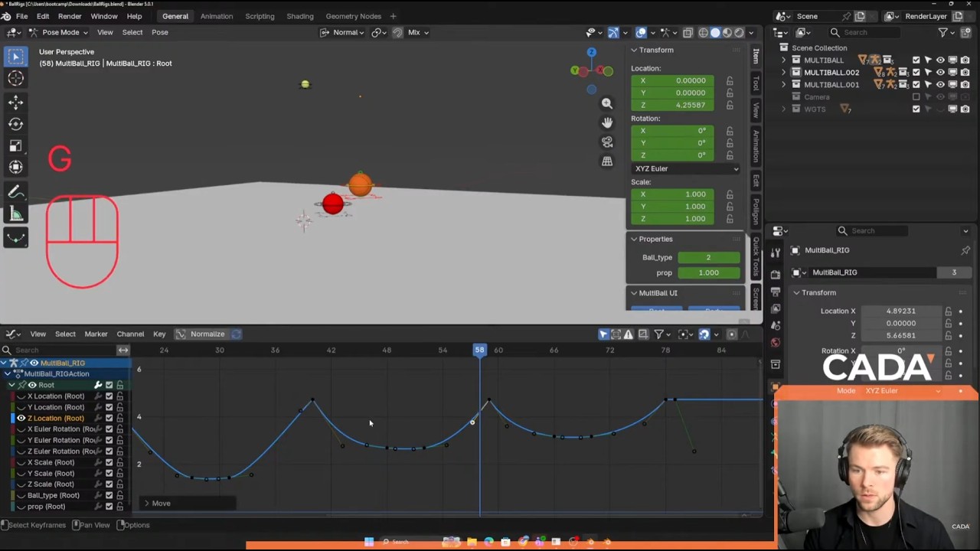This screenshot has height=551, width=980.
Task: Open the Output properties tab icon
Action: [x=776, y=290]
